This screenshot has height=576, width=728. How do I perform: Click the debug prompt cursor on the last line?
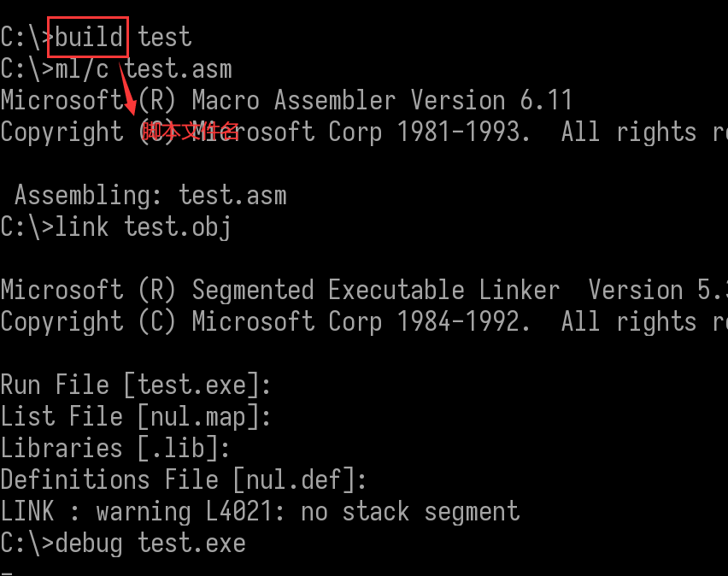7,571
